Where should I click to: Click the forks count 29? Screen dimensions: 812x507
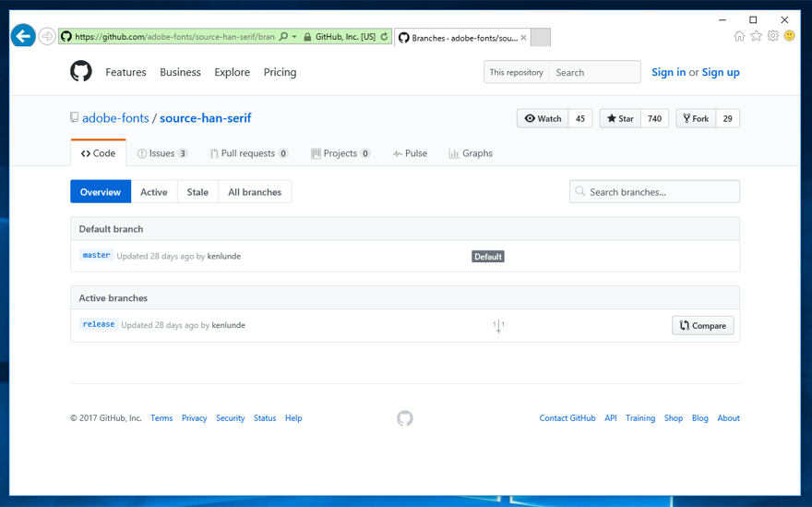click(728, 118)
